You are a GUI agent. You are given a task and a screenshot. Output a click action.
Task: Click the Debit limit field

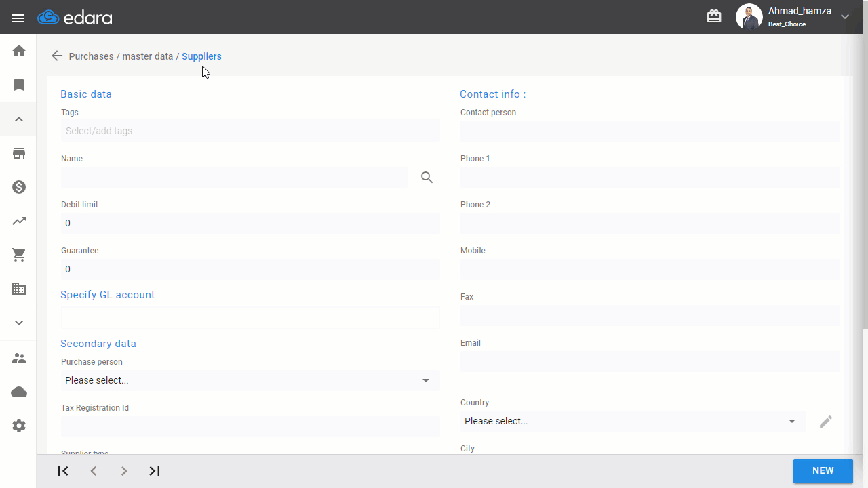[250, 223]
